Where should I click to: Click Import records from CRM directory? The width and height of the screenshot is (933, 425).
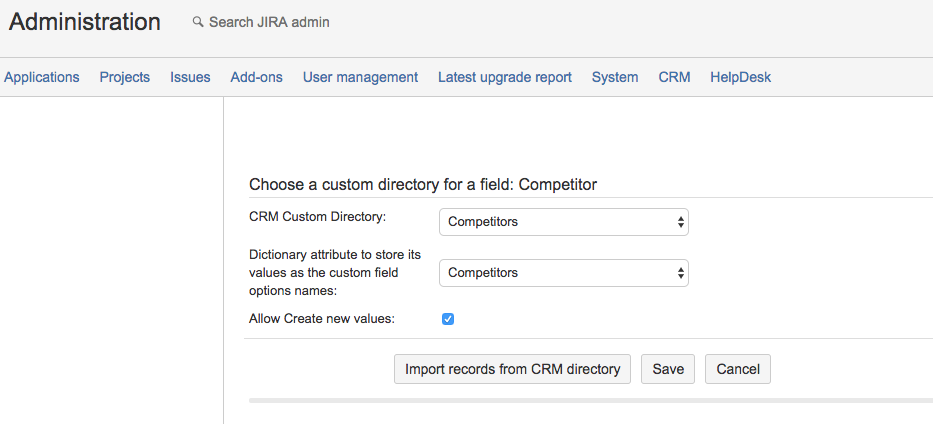point(512,369)
